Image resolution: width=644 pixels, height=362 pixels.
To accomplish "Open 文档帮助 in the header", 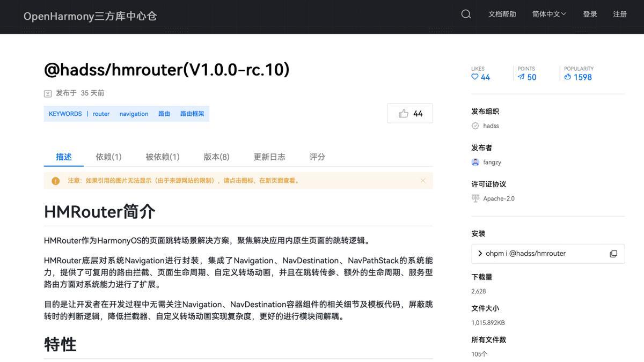I will click(502, 14).
